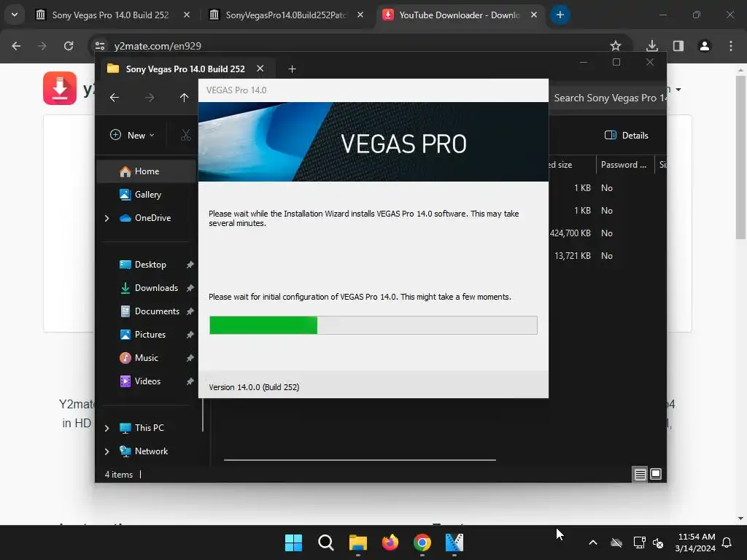Open the pinned Music folder
The height and width of the screenshot is (560, 747).
click(x=146, y=357)
